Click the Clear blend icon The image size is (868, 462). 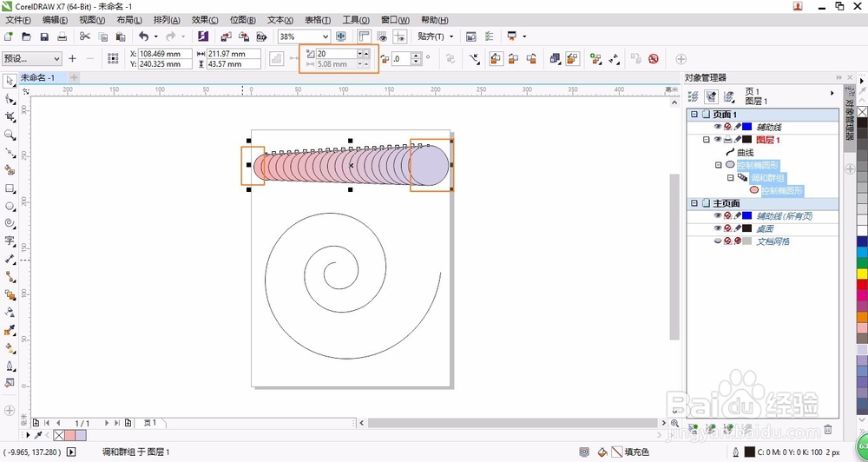654,58
